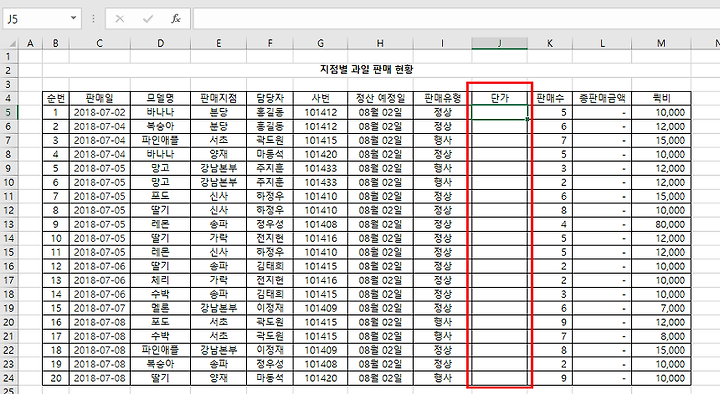Select column E header

coord(219,43)
